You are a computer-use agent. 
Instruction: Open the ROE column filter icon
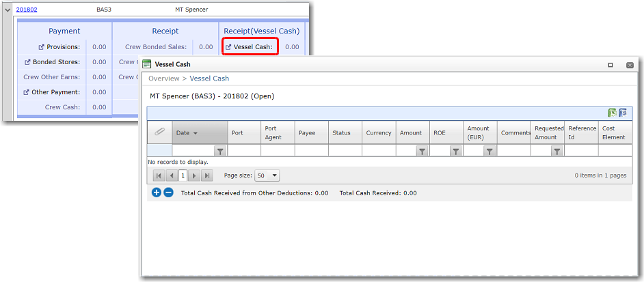click(x=455, y=151)
